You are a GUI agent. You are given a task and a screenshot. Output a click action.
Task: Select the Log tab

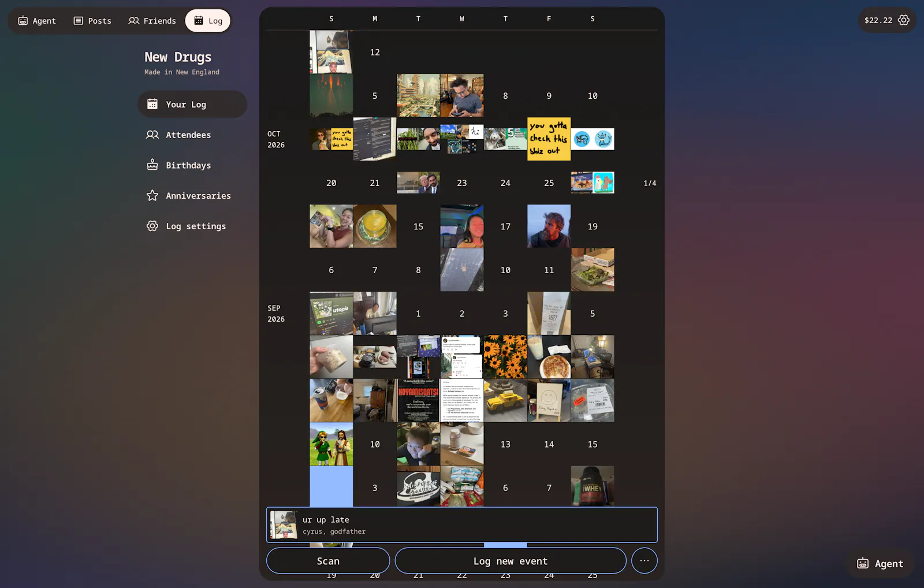[x=208, y=21]
